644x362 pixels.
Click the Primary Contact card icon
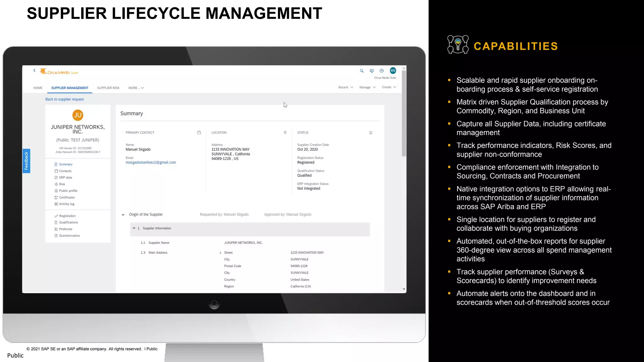tap(199, 133)
